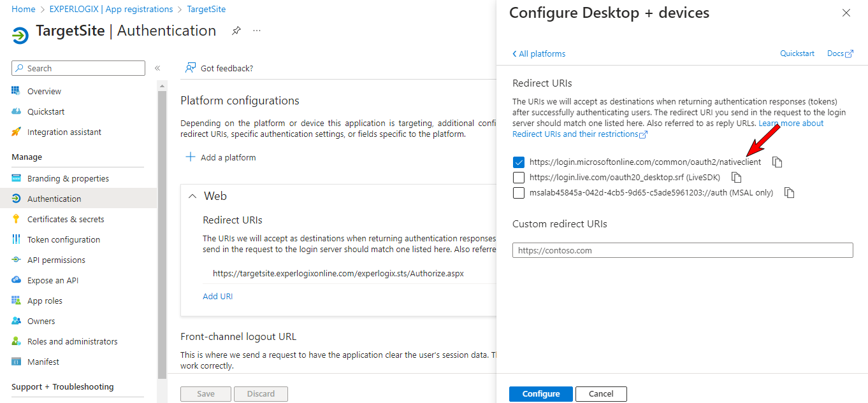868x403 pixels.
Task: Check the login.live.com LiveSDK checkbox
Action: pos(518,177)
